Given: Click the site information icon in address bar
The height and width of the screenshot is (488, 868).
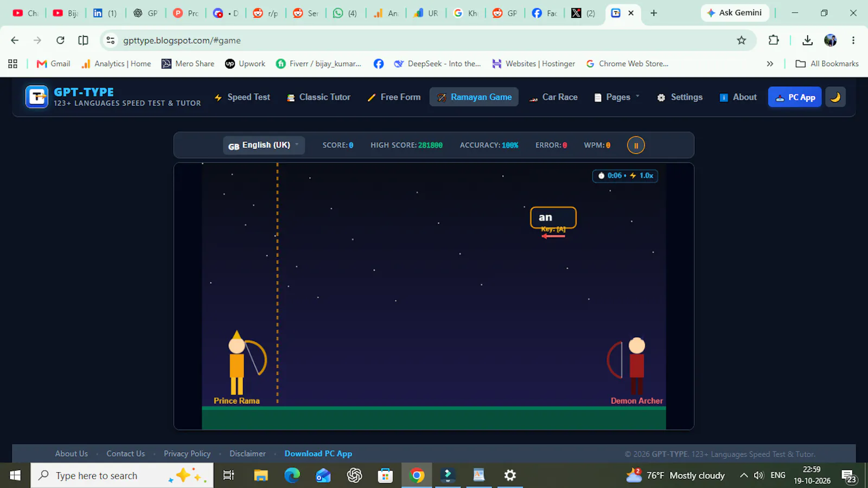Looking at the screenshot, I should point(111,40).
